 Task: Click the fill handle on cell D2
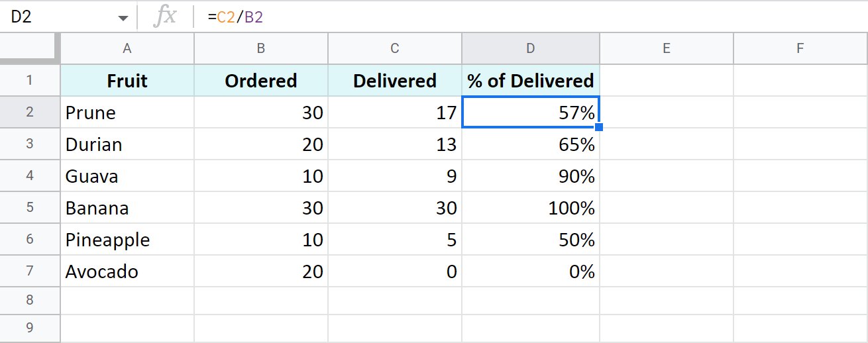599,126
